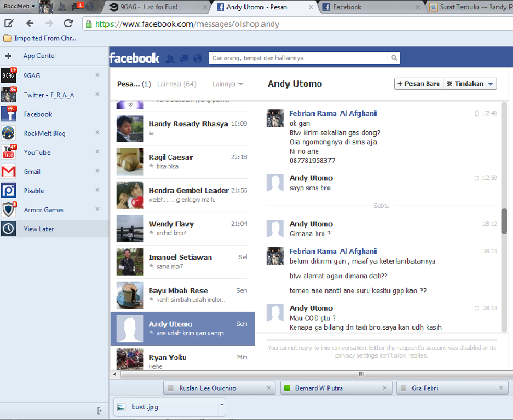Open the Gra Febri chat tab

[x=452, y=388]
